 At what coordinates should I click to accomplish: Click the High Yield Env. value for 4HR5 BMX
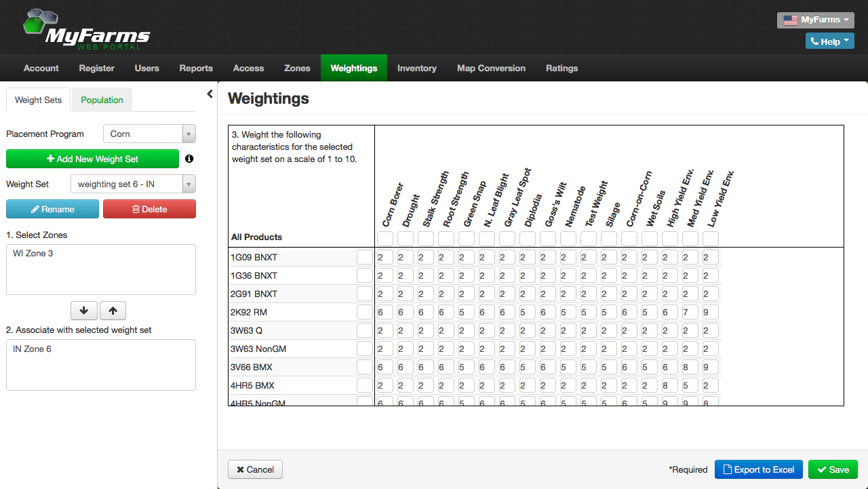[670, 385]
